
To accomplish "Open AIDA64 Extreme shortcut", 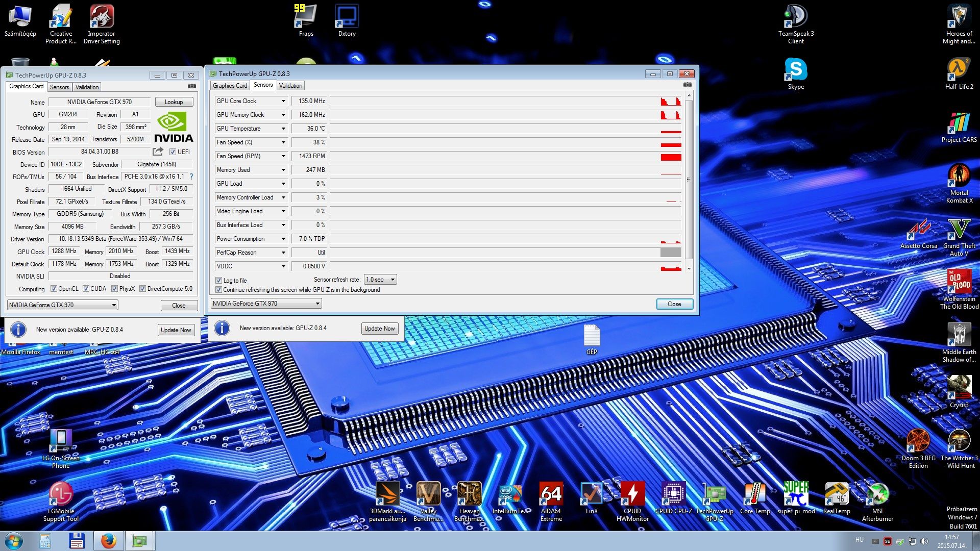I will (x=551, y=502).
